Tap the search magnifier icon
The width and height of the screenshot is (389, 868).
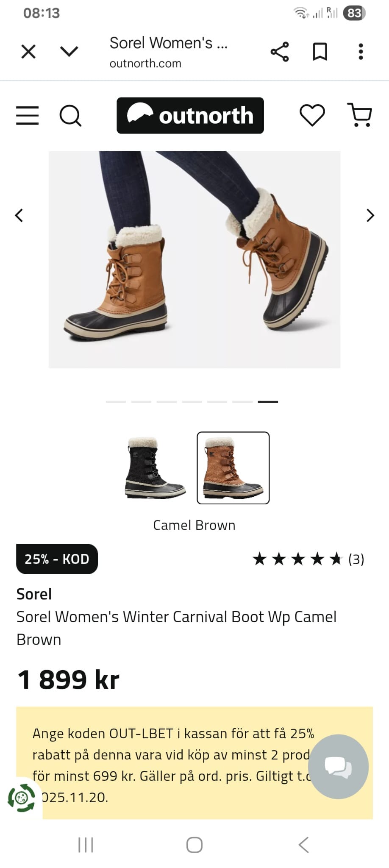70,115
